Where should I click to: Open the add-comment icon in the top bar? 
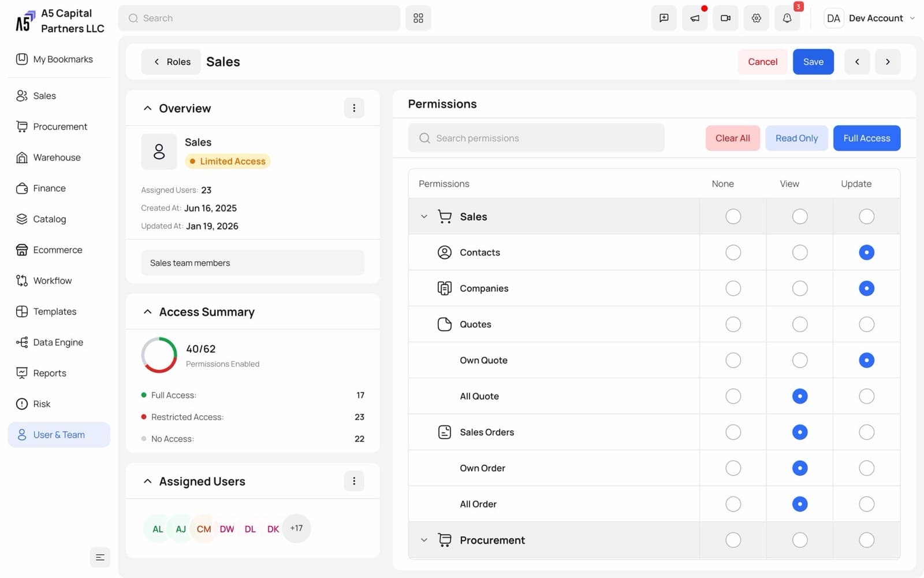(x=664, y=18)
